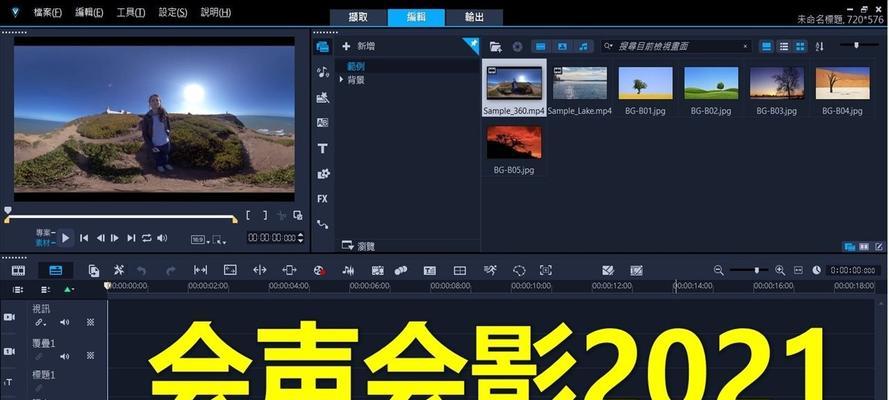Screen dimensions: 889x400
Task: Open the Transition library (AB) icon
Action: click(x=323, y=122)
